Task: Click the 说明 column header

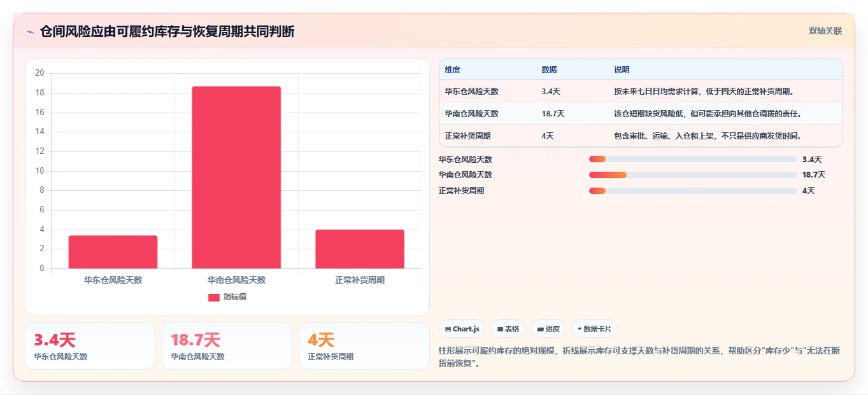Action: click(622, 69)
